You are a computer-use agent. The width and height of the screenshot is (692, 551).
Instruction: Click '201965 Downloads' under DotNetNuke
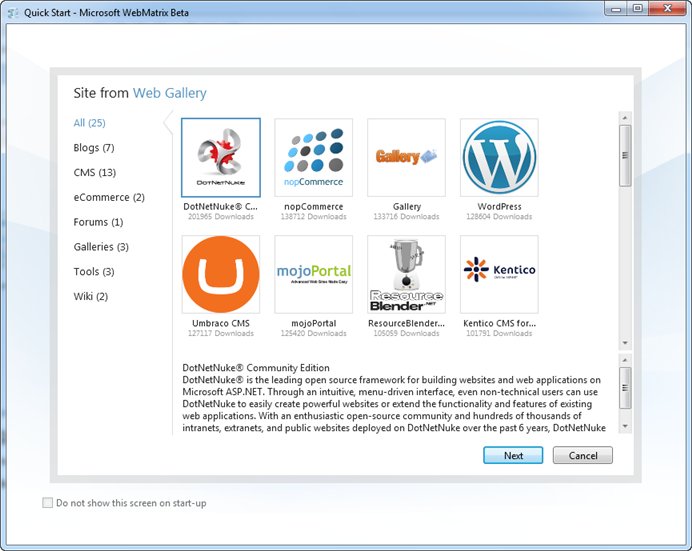tap(221, 217)
